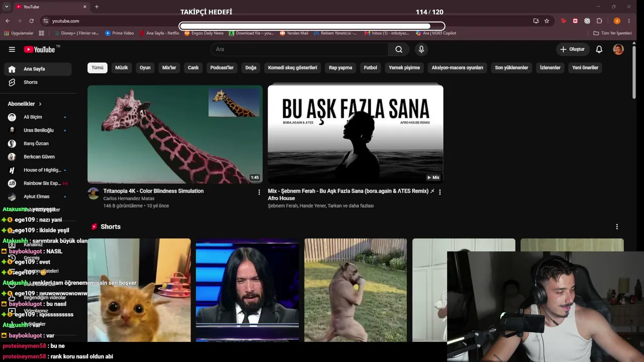Open a new browser tab
This screenshot has width=644, height=362.
point(97,7)
